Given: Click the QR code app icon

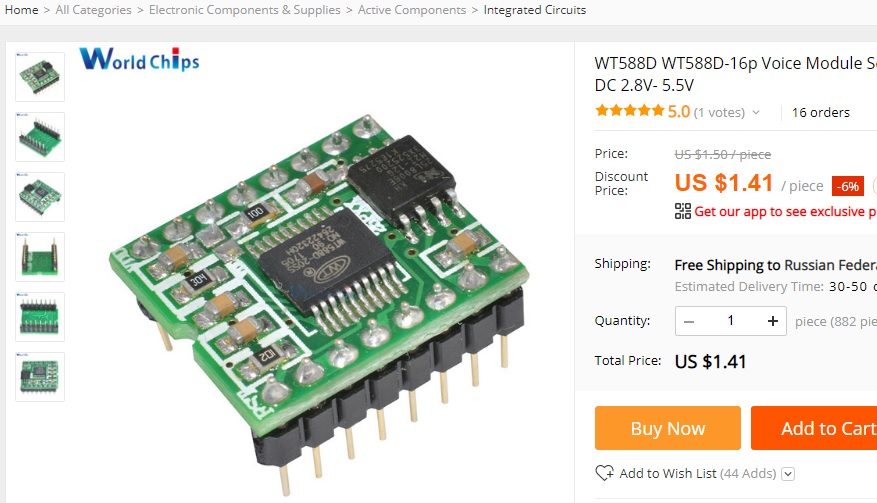Looking at the screenshot, I should (x=682, y=211).
